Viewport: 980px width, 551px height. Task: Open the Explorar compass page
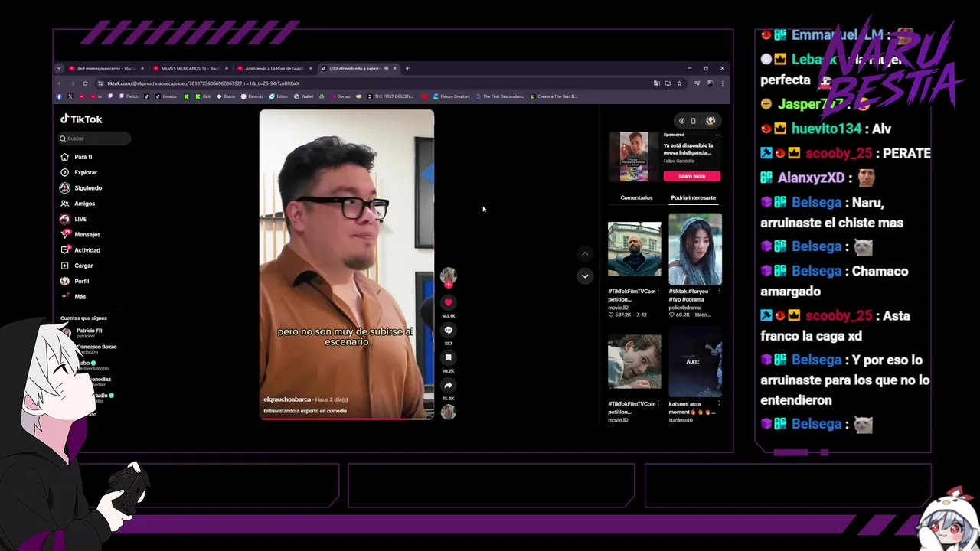79,172
